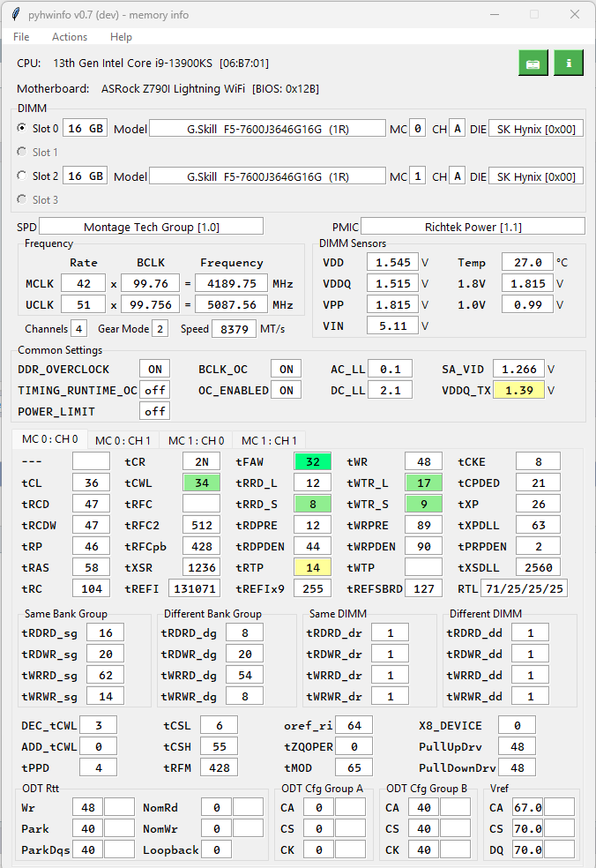596x868 pixels.
Task: Click the PMIC Richtek Power field
Action: (x=473, y=227)
